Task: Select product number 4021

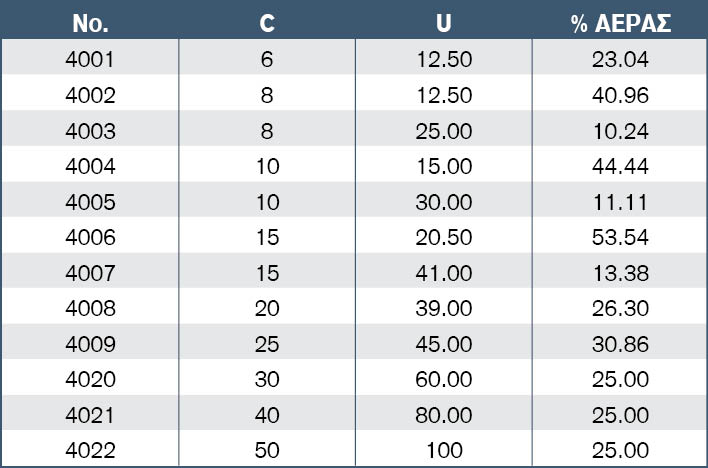Action: click(90, 415)
